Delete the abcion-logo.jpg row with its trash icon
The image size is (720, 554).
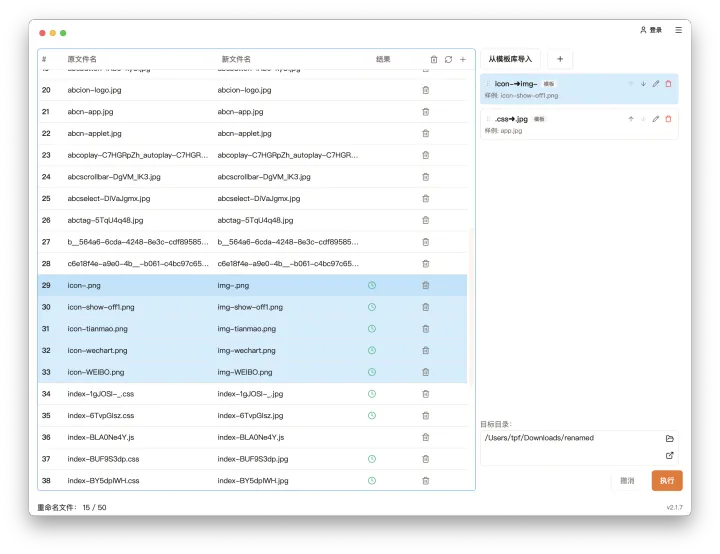426,90
